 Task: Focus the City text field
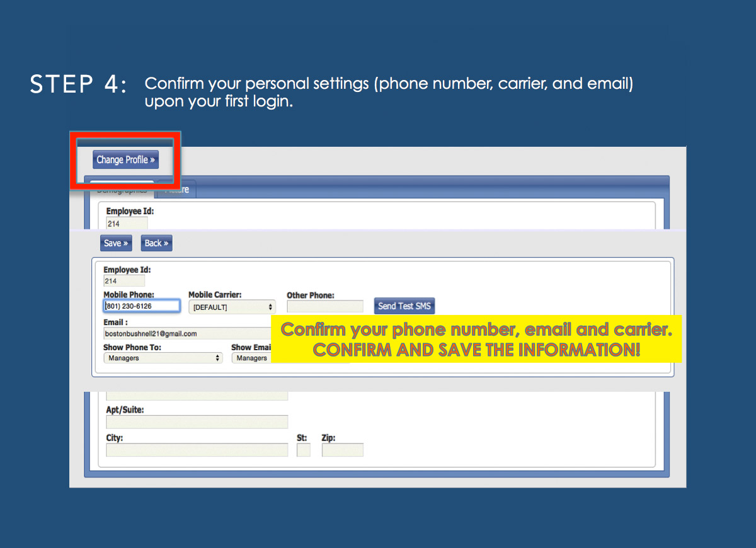tap(197, 450)
